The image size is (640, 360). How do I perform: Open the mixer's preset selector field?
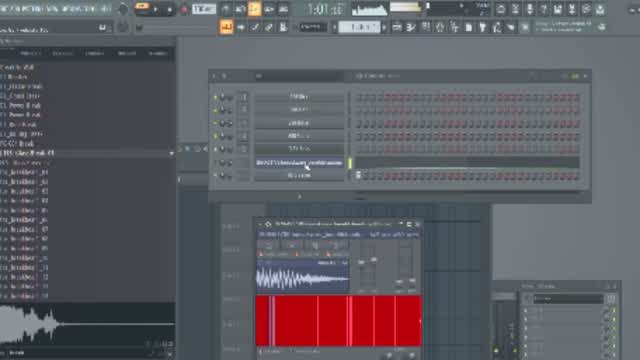click(568, 299)
